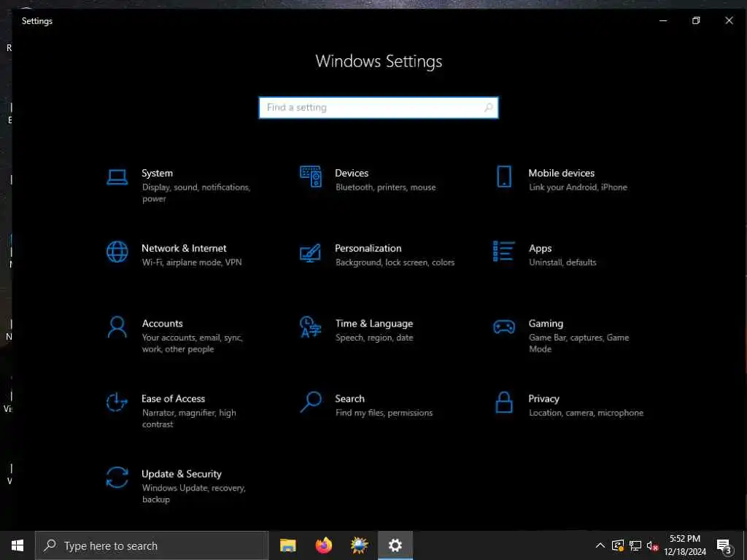The height and width of the screenshot is (560, 747).
Task: Click the Mobile devices heading
Action: [x=562, y=173]
